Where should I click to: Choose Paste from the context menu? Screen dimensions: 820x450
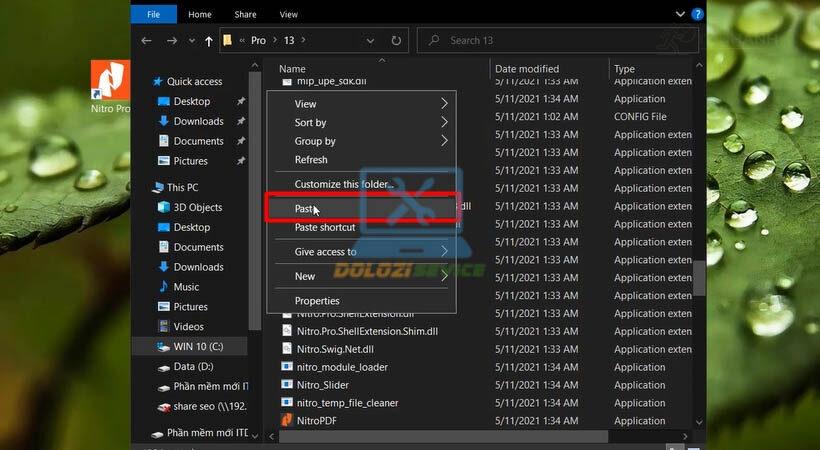point(305,209)
